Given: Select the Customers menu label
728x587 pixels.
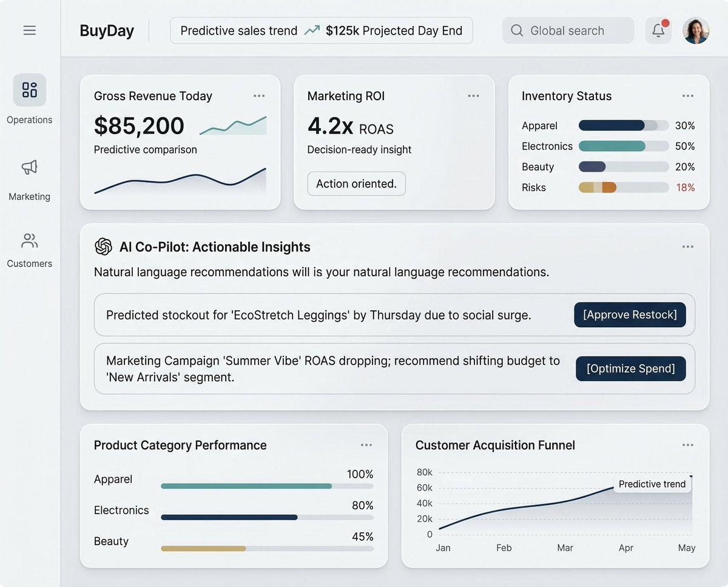Looking at the screenshot, I should pos(29,263).
